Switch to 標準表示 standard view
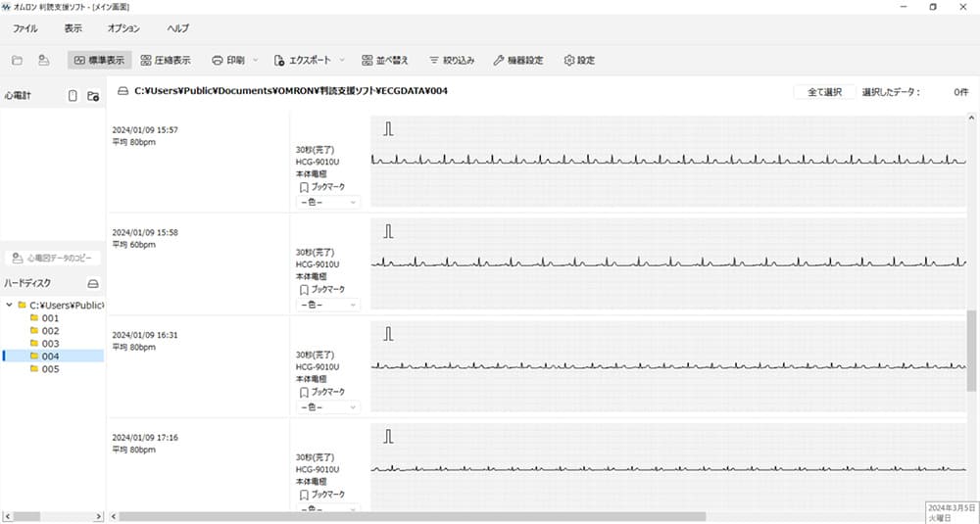This screenshot has height=524, width=980. 99,60
